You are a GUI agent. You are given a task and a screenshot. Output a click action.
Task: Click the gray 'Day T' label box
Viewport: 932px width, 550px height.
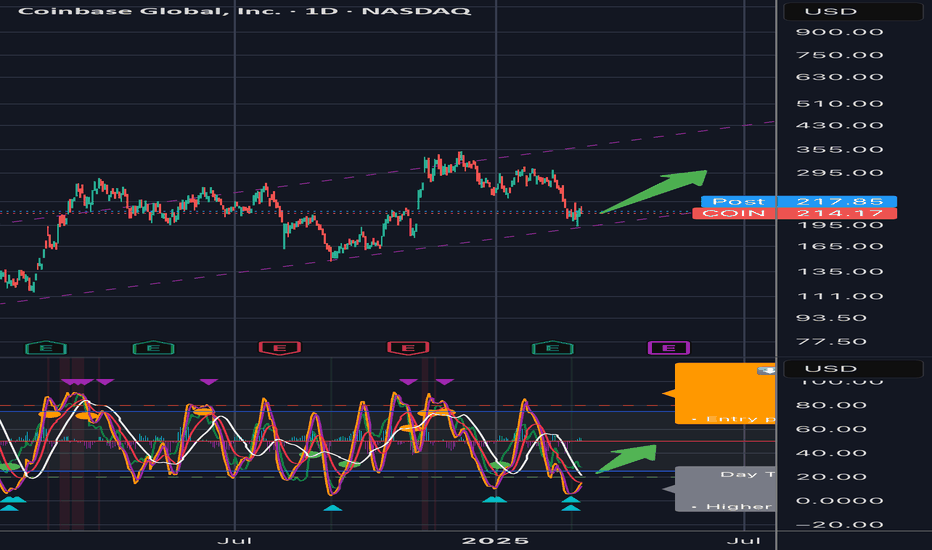click(725, 489)
